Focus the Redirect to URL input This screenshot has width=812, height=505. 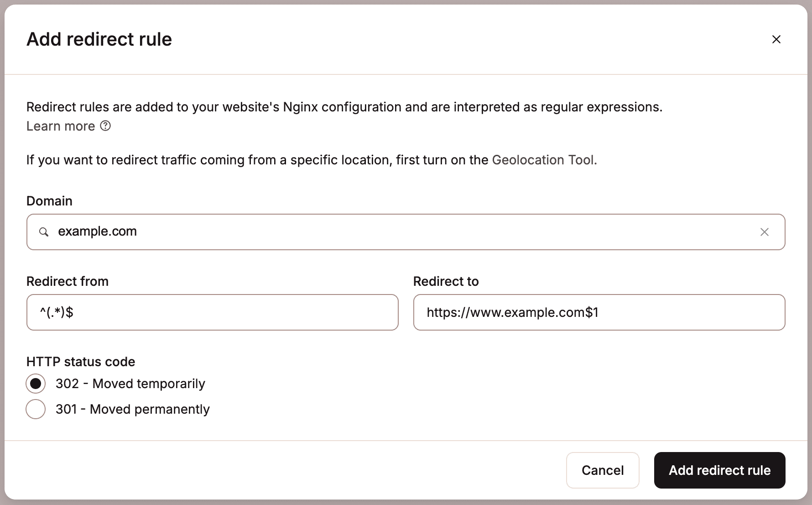click(x=599, y=312)
